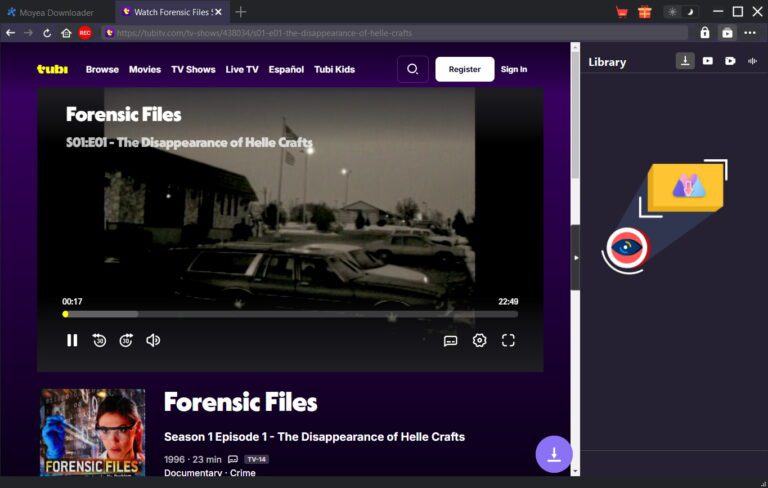Mute the video volume

click(153, 340)
